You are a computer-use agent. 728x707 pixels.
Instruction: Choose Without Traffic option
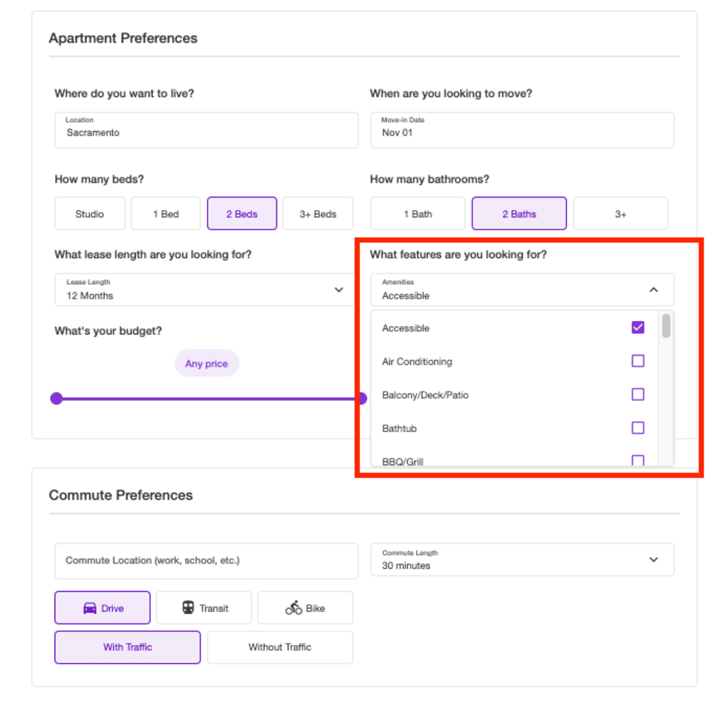pos(280,647)
